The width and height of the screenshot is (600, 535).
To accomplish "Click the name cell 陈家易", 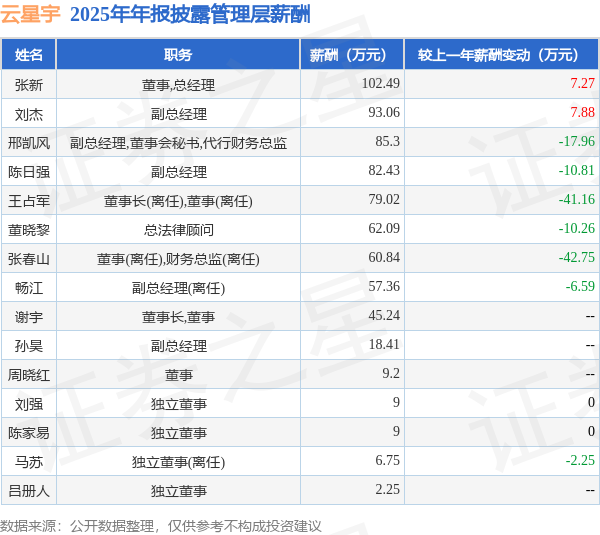I will pos(29,433).
